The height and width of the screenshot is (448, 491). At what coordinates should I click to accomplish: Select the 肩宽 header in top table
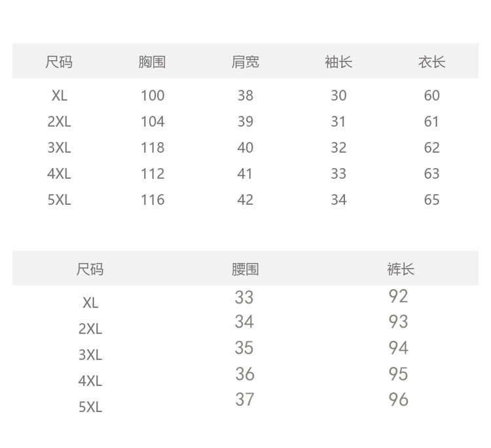(x=245, y=62)
